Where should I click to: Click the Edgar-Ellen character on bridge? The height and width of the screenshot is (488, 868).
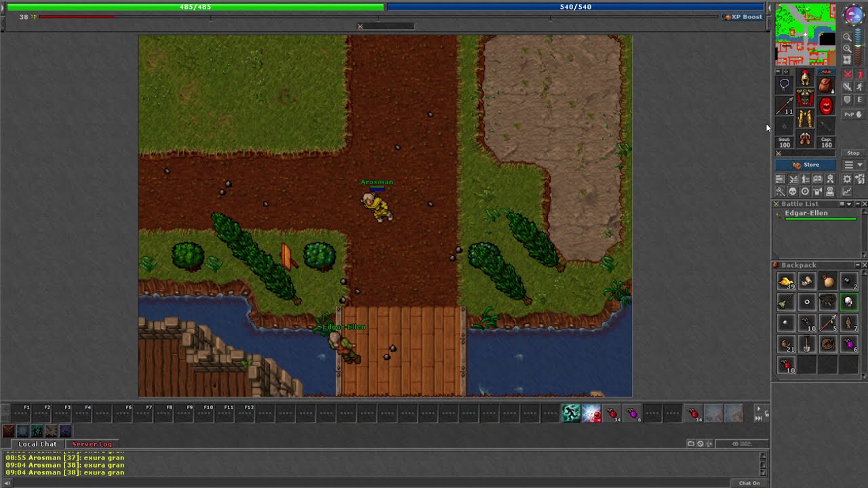(344, 348)
